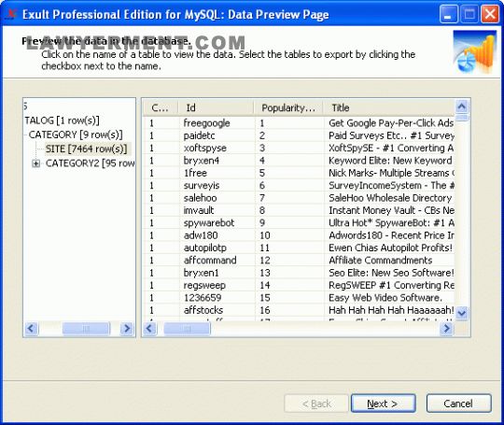The image size is (504, 425).
Task: Click data table scroll up arrow
Action: pyautogui.click(x=462, y=106)
